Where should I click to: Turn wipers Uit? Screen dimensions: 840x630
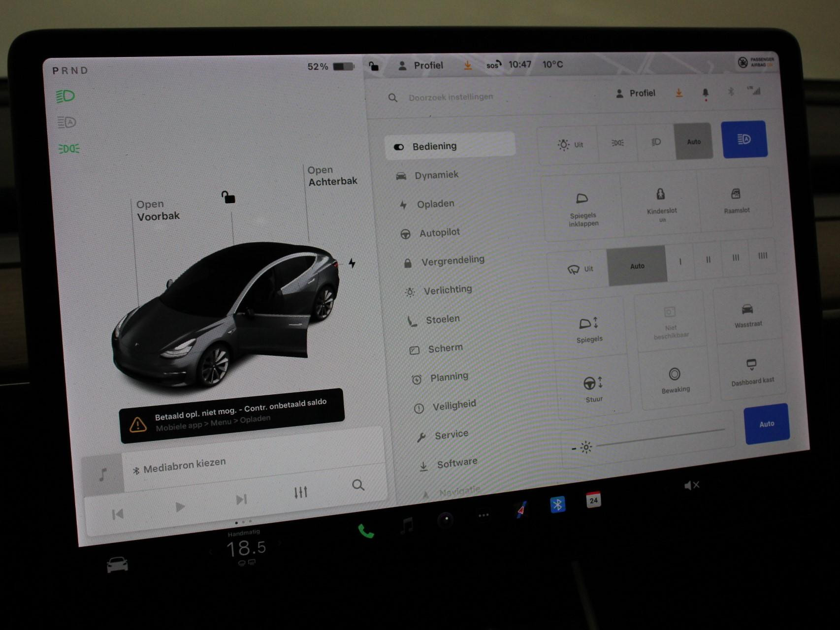point(580,269)
